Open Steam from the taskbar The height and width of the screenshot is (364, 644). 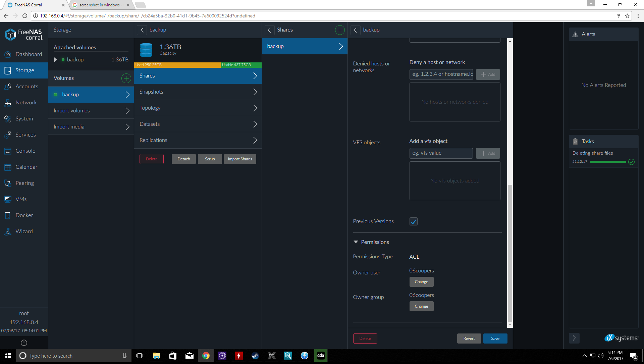point(255,356)
